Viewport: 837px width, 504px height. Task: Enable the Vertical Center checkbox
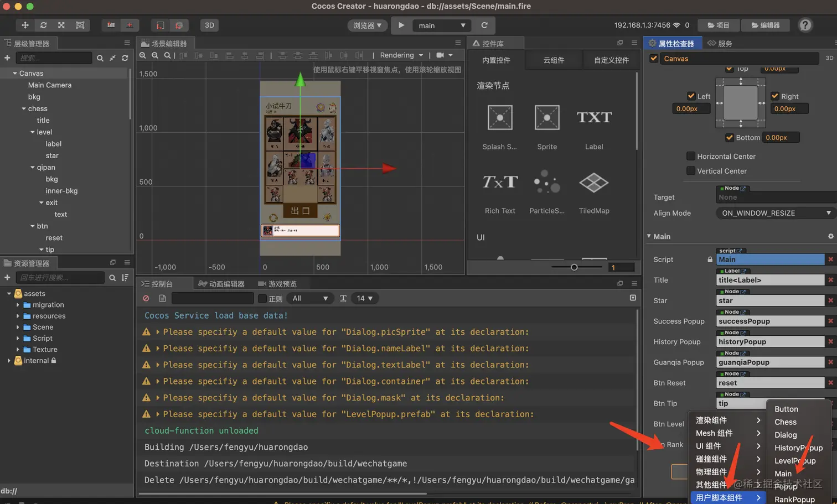click(691, 171)
